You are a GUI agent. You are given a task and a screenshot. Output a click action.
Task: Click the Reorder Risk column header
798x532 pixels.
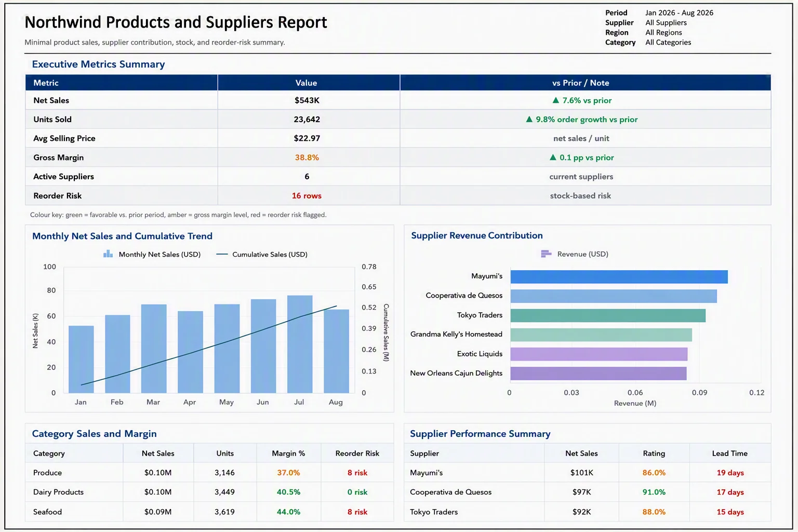click(357, 453)
